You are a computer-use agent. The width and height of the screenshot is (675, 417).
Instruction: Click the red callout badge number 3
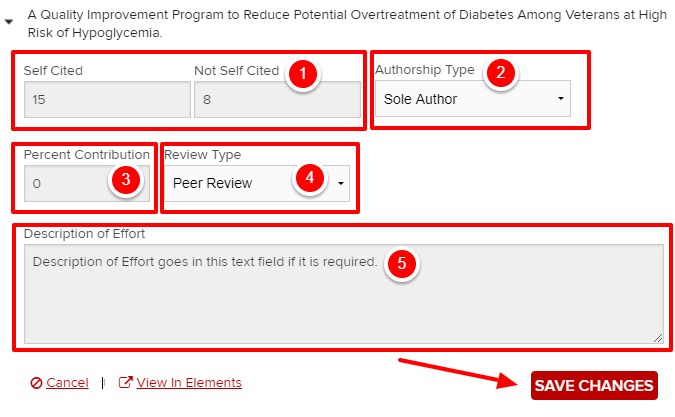[124, 180]
